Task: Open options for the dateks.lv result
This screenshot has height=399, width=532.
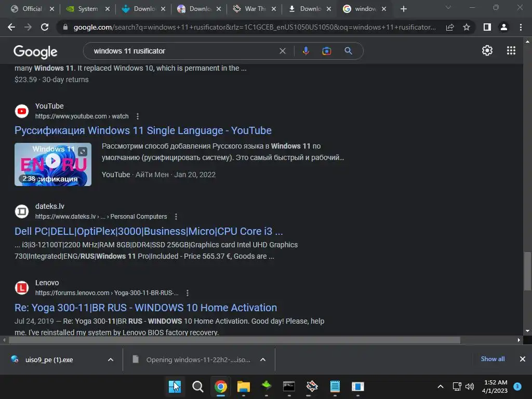Action: [176, 217]
